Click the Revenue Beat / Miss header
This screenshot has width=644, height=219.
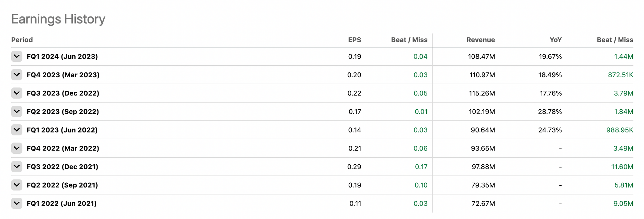615,40
